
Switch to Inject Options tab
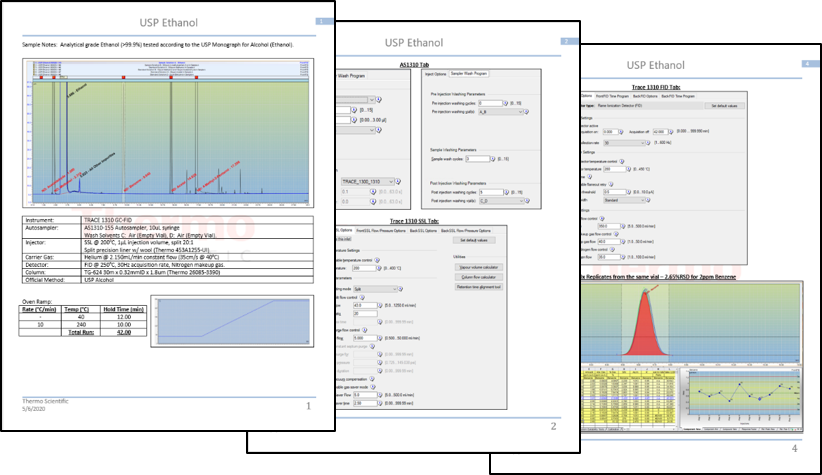pos(436,74)
